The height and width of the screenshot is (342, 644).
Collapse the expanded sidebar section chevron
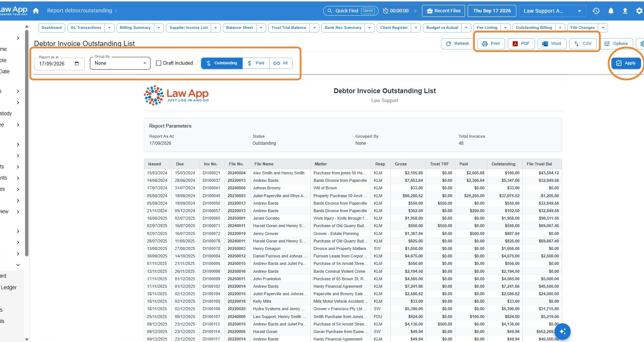tap(18, 265)
